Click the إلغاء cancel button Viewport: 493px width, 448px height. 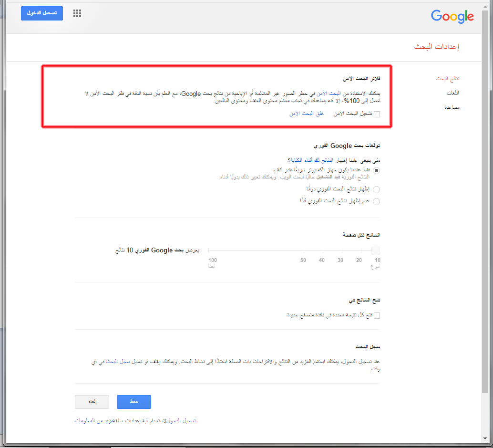coord(92,402)
